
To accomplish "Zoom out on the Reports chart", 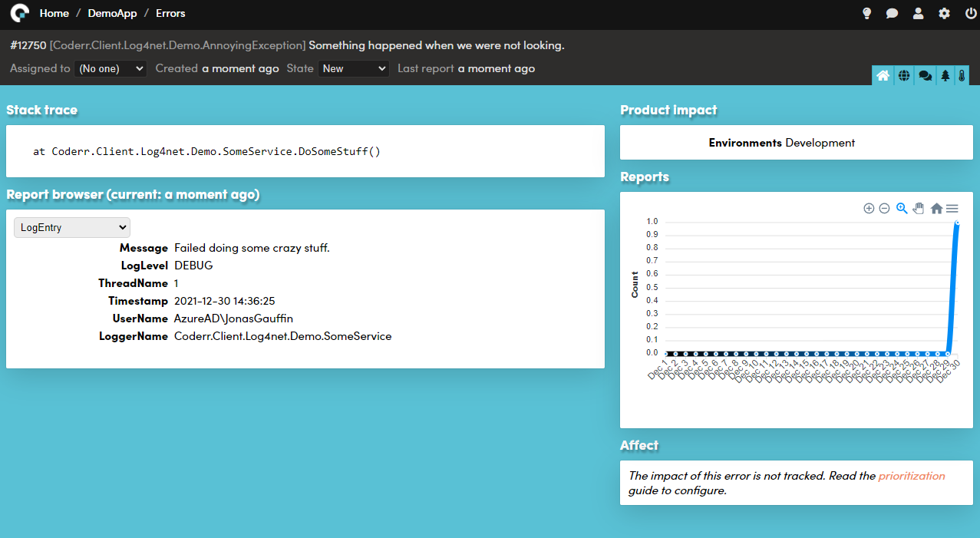I will pyautogui.click(x=884, y=208).
